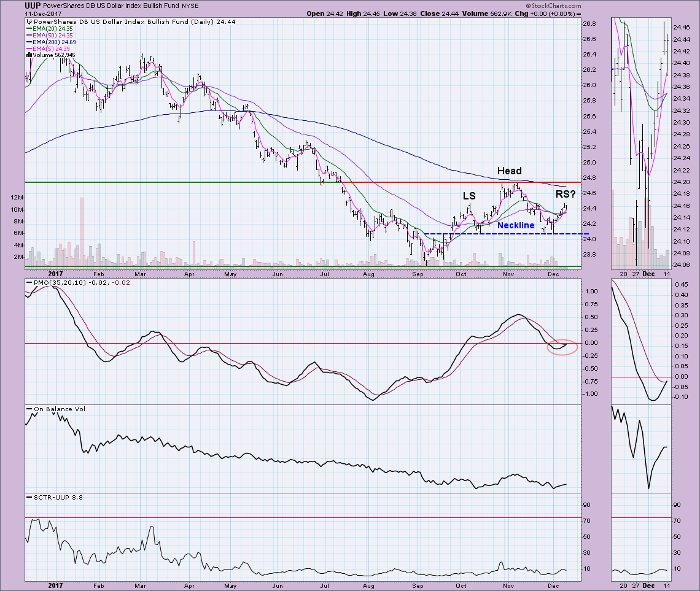Click the Volume 562.9K header value
Image resolution: width=700 pixels, height=591 pixels.
click(486, 14)
